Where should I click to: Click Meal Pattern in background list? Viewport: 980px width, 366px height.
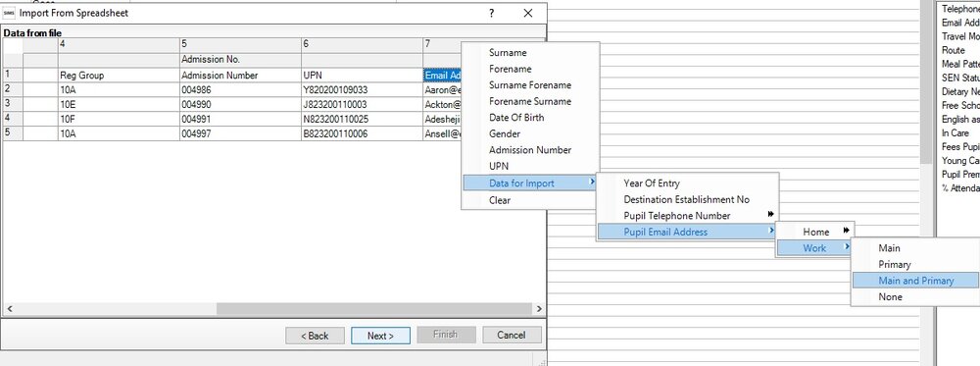point(960,64)
